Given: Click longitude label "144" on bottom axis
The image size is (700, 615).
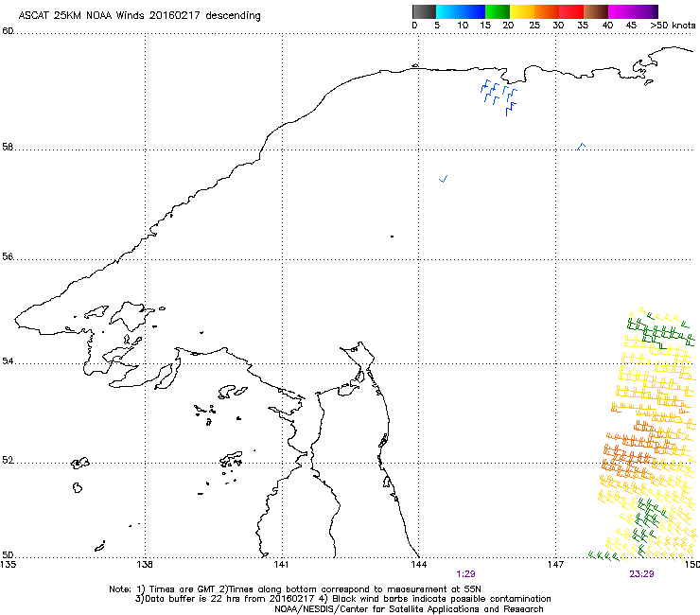Looking at the screenshot, I should click(x=418, y=565).
